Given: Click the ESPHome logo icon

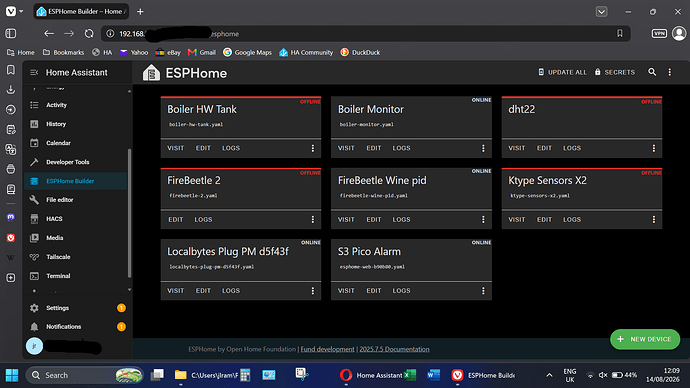Looking at the screenshot, I should point(151,73).
